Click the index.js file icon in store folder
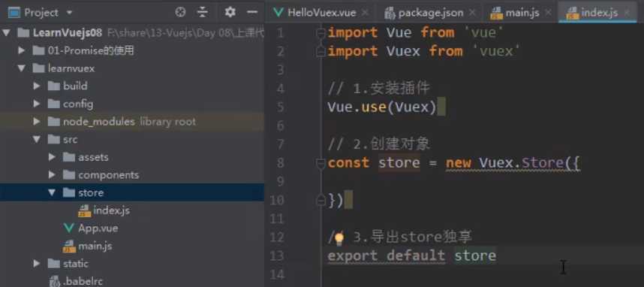644x287 pixels. (x=84, y=210)
